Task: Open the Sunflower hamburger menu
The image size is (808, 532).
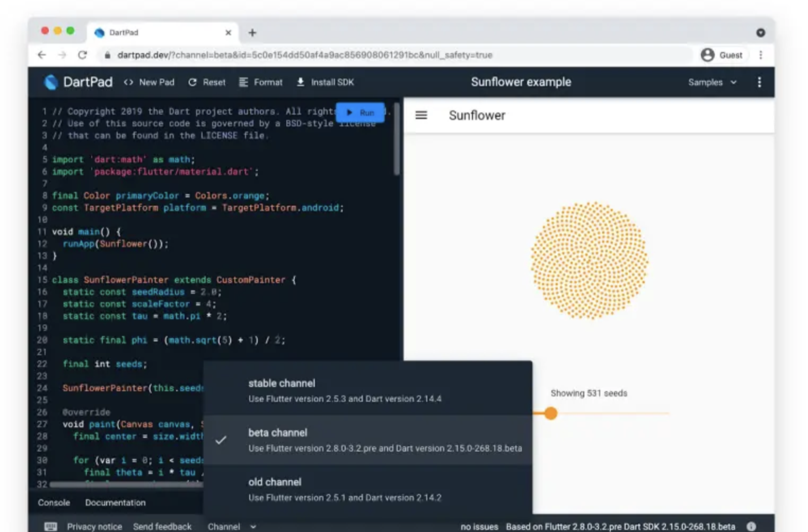Action: [421, 115]
